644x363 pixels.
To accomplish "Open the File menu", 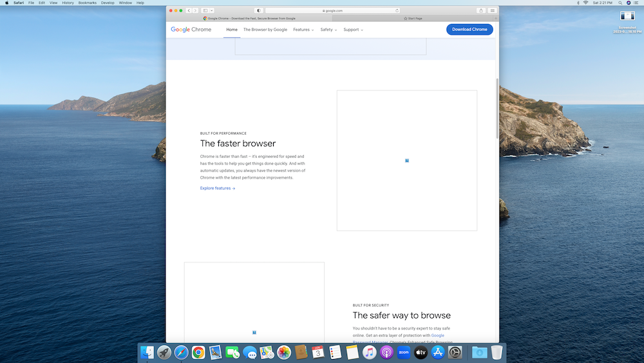I will (x=31, y=3).
